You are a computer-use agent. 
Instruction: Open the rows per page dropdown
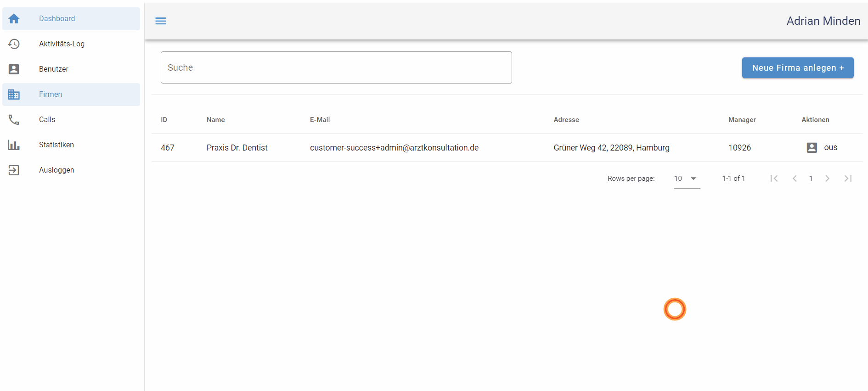coord(687,179)
